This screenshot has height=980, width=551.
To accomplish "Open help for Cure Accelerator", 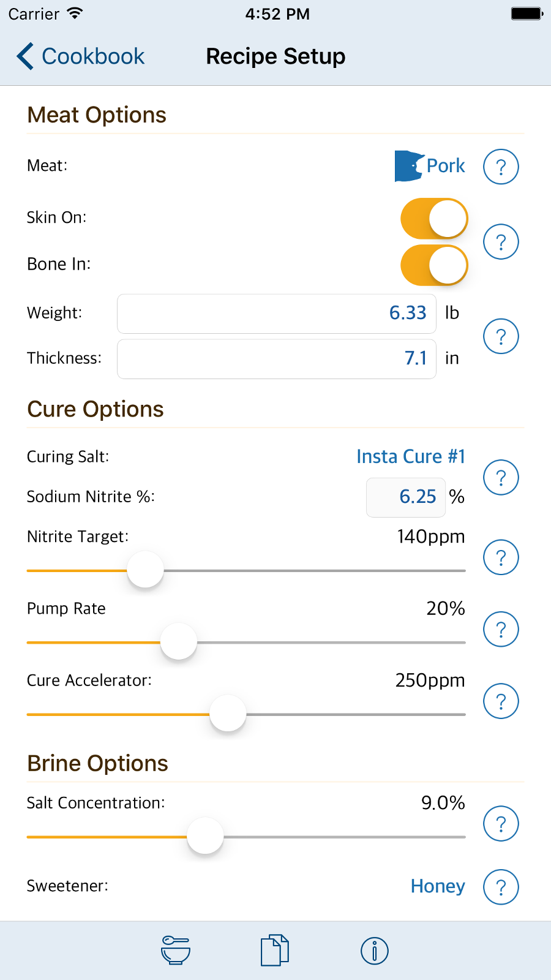I will point(501,701).
